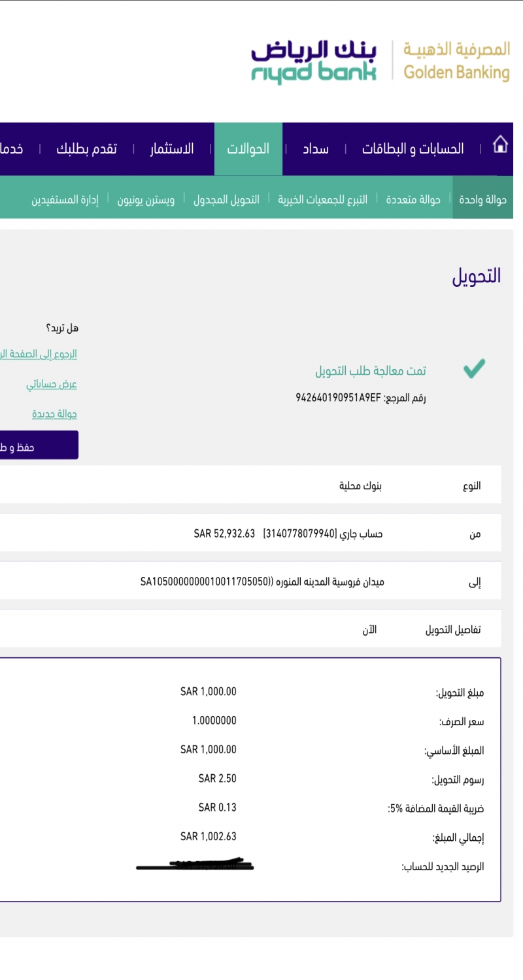Open the ويسترن يونيون tab

(x=146, y=199)
